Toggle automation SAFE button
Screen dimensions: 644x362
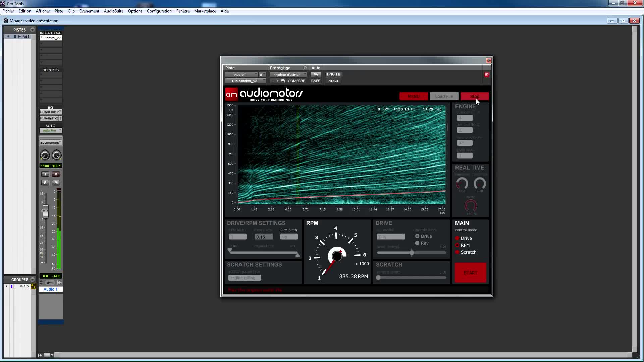click(x=316, y=81)
